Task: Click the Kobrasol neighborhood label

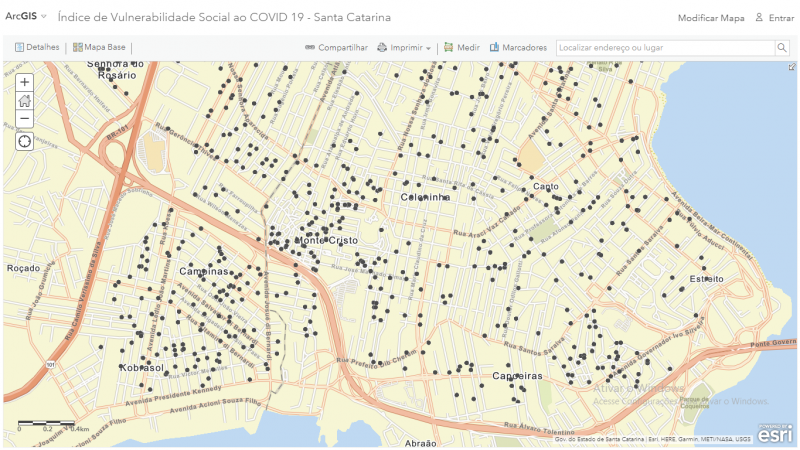Action: tap(142, 367)
